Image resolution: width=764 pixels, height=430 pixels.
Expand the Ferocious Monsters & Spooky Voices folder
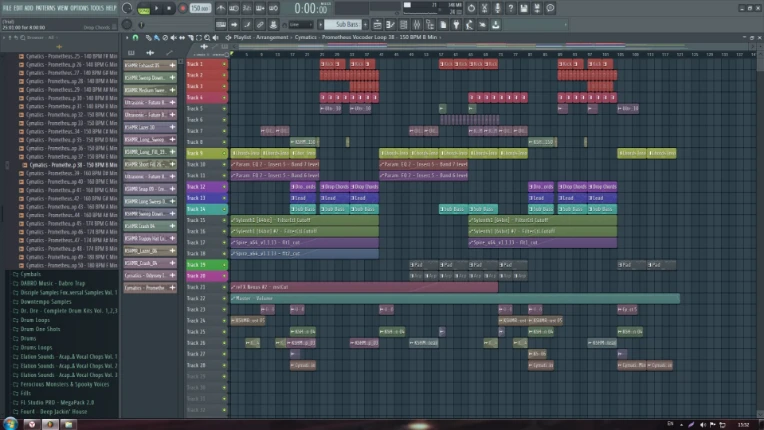coord(64,384)
